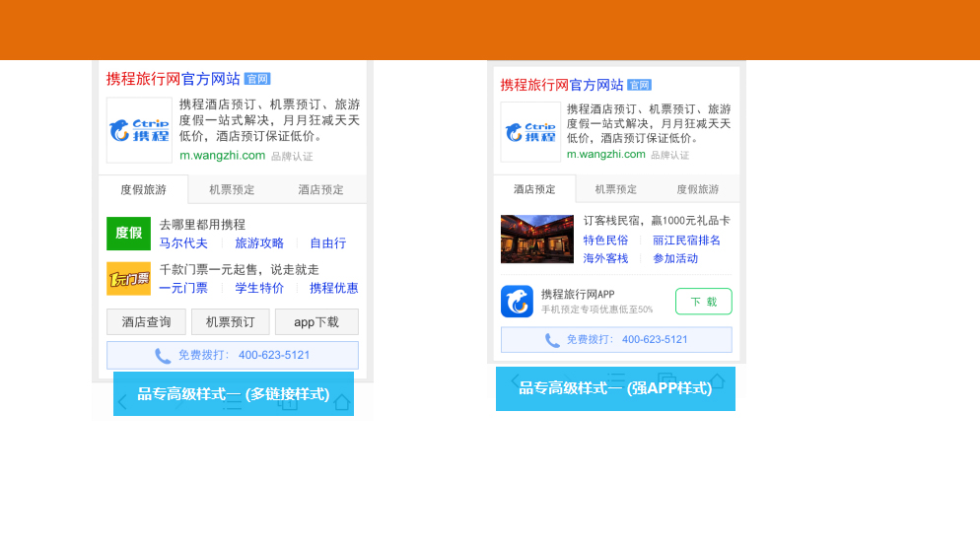Image resolution: width=980 pixels, height=551 pixels.
Task: Click the caption 品专高级样式一 (强APP样式)
Action: click(615, 388)
